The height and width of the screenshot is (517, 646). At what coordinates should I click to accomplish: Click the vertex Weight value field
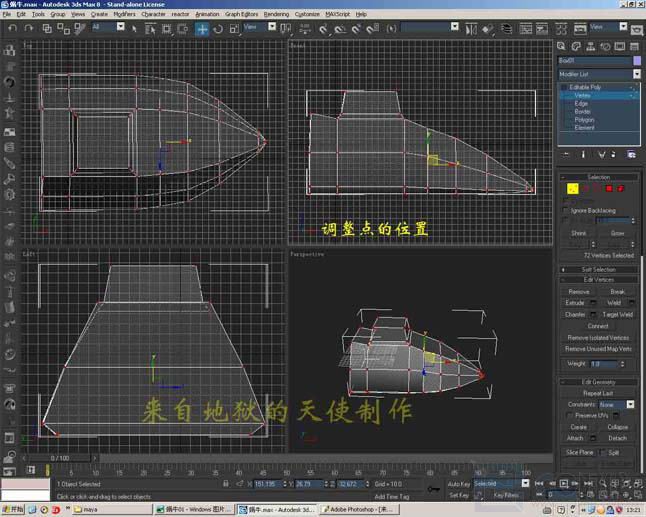tap(604, 364)
